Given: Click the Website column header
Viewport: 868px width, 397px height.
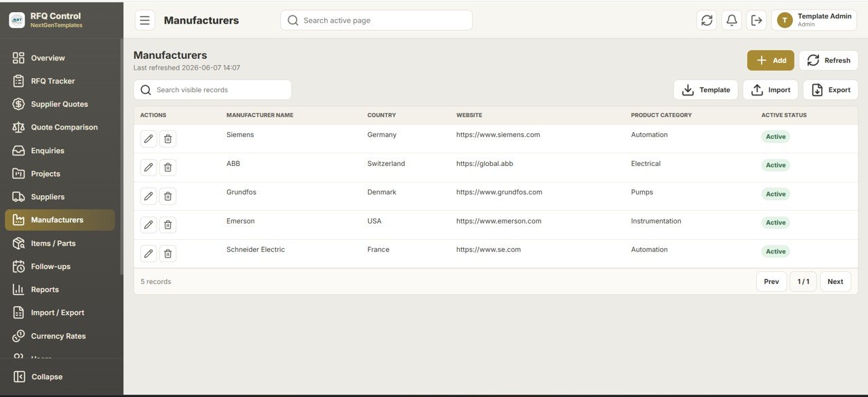Looking at the screenshot, I should click(x=469, y=115).
